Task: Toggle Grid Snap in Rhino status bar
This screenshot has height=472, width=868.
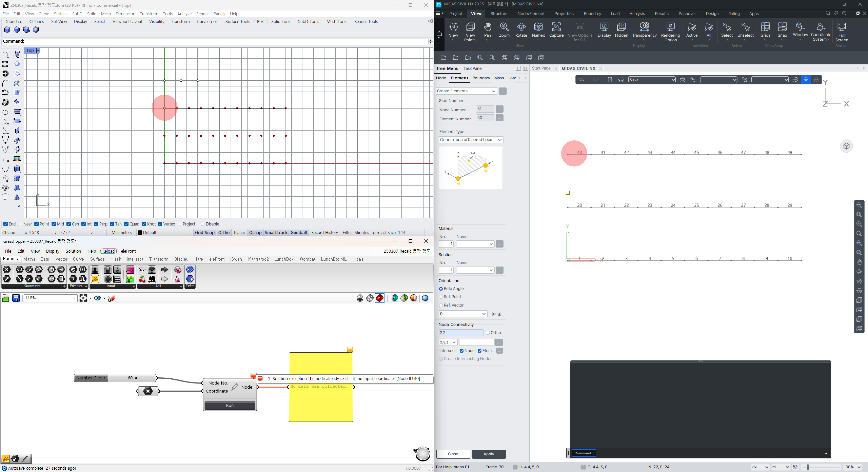Action: click(x=204, y=232)
